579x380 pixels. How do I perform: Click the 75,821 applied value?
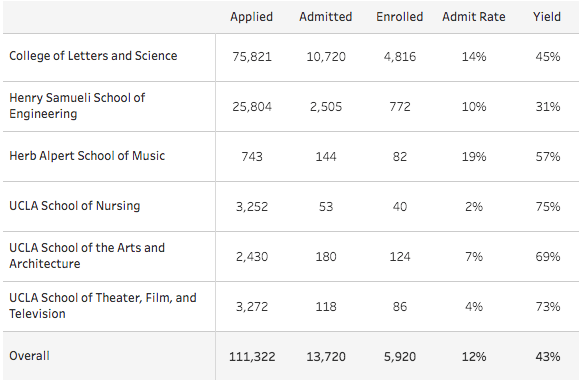(x=252, y=57)
